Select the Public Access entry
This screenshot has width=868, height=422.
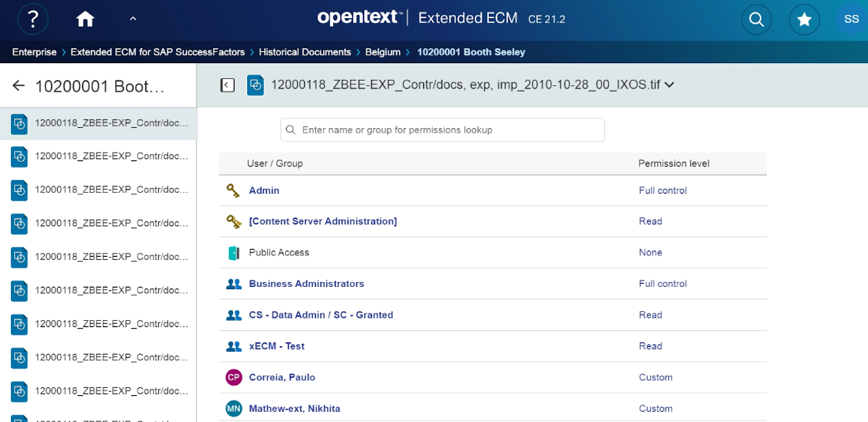point(279,253)
